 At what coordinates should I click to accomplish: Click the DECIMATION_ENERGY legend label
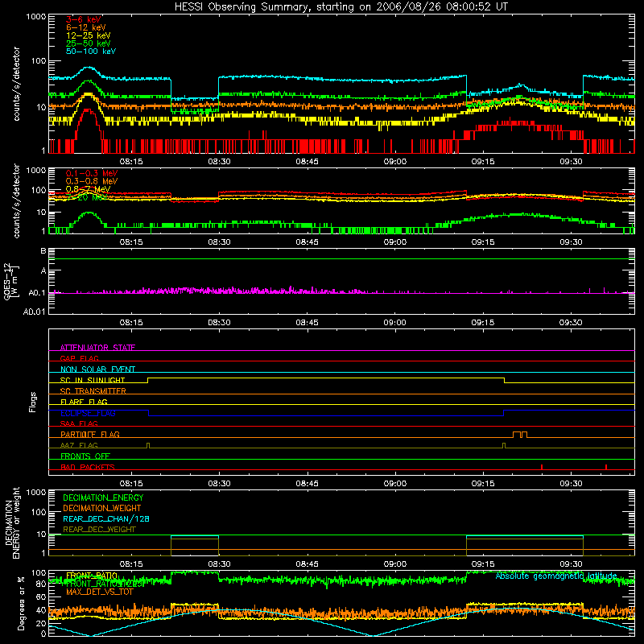pos(103,497)
